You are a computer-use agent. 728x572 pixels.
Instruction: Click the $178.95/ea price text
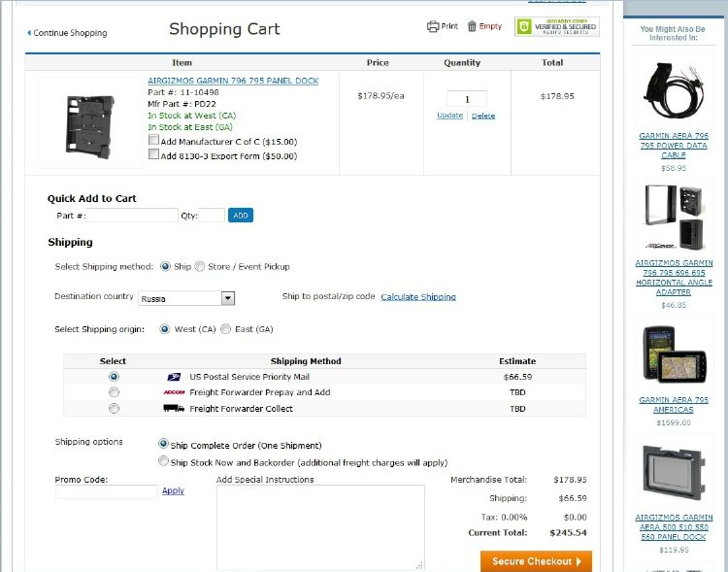point(381,96)
